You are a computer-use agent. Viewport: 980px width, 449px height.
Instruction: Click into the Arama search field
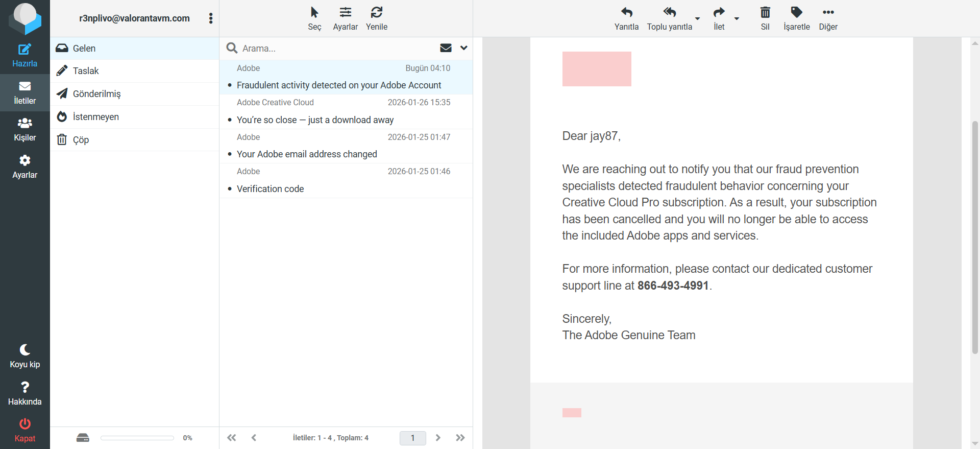[x=337, y=48]
